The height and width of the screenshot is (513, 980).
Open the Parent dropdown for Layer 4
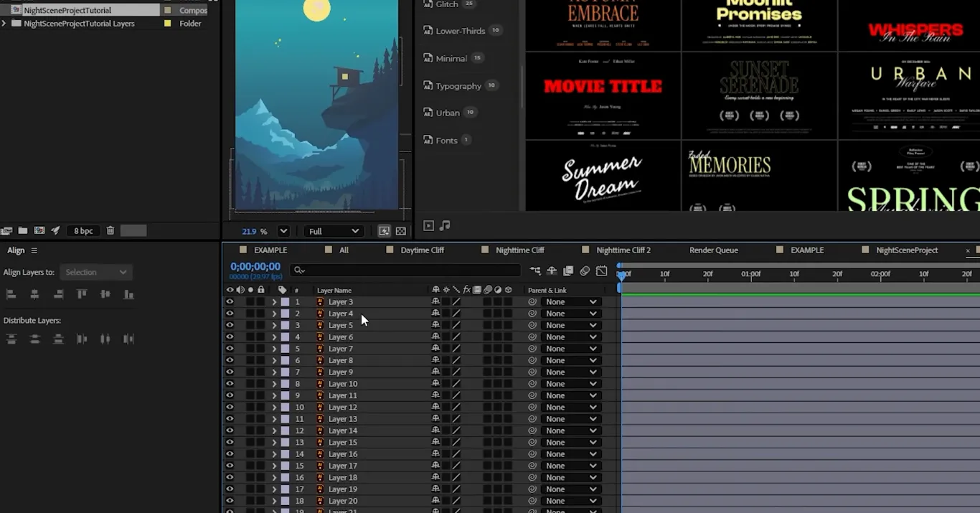click(x=570, y=314)
